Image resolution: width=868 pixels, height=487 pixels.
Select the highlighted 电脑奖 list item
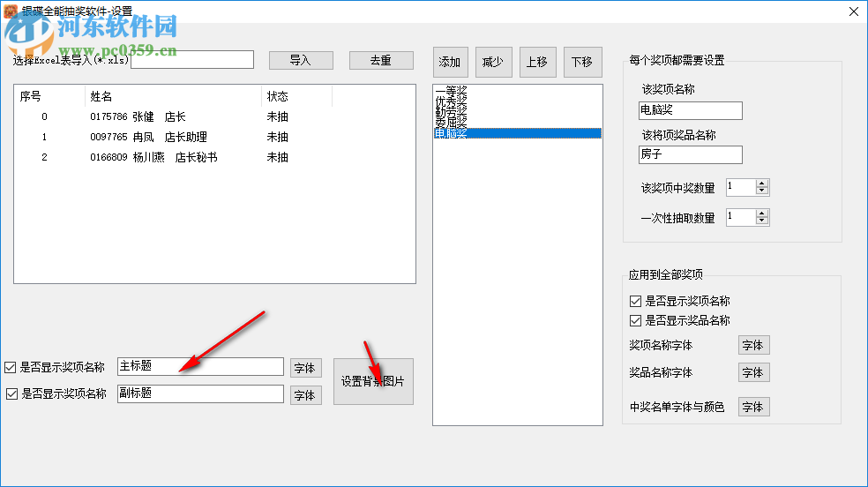pos(518,133)
